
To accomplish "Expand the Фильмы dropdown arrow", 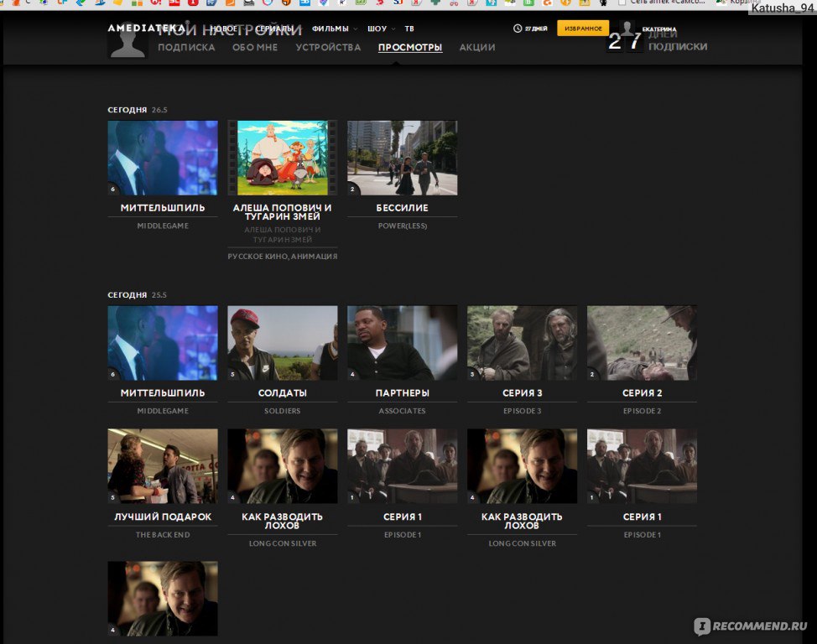I will tap(356, 29).
